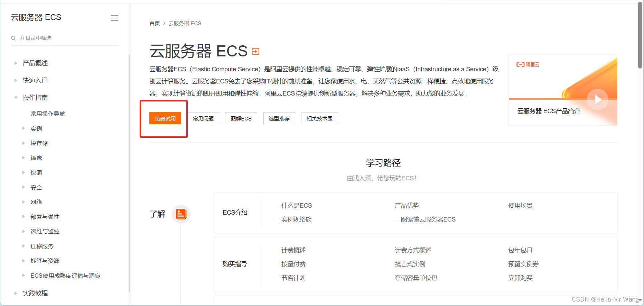Open the 抢占式实例 link
Image resolution: width=644 pixels, height=306 pixels.
[410, 264]
